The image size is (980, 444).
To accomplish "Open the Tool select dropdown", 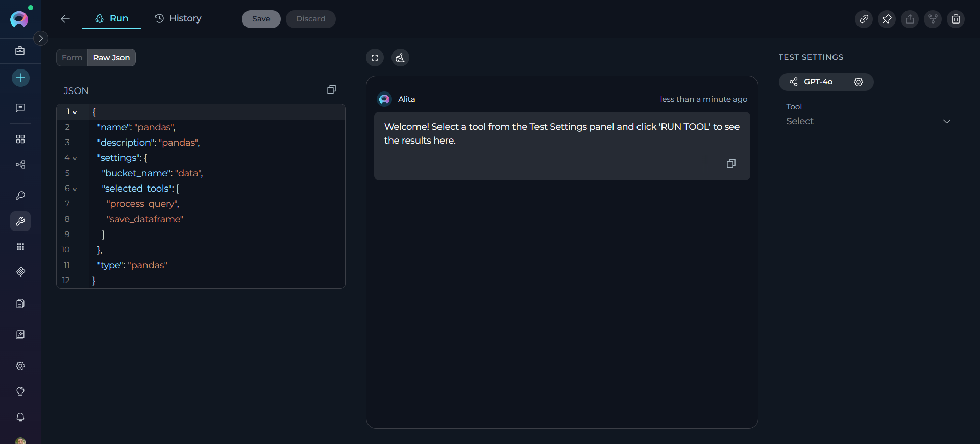I will 869,121.
